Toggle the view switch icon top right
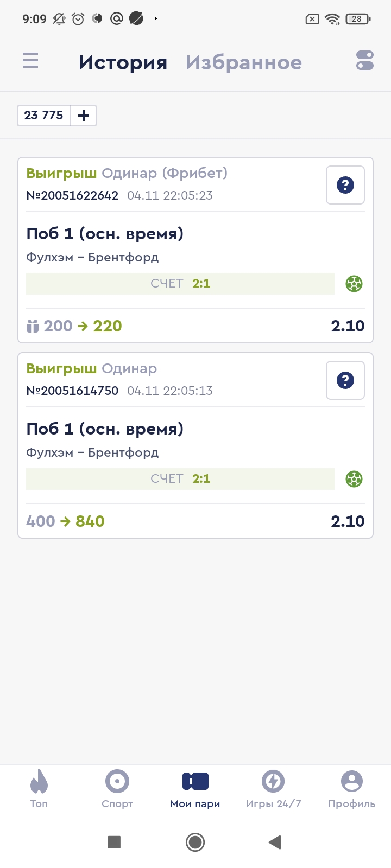Image resolution: width=391 pixels, height=868 pixels. point(365,60)
